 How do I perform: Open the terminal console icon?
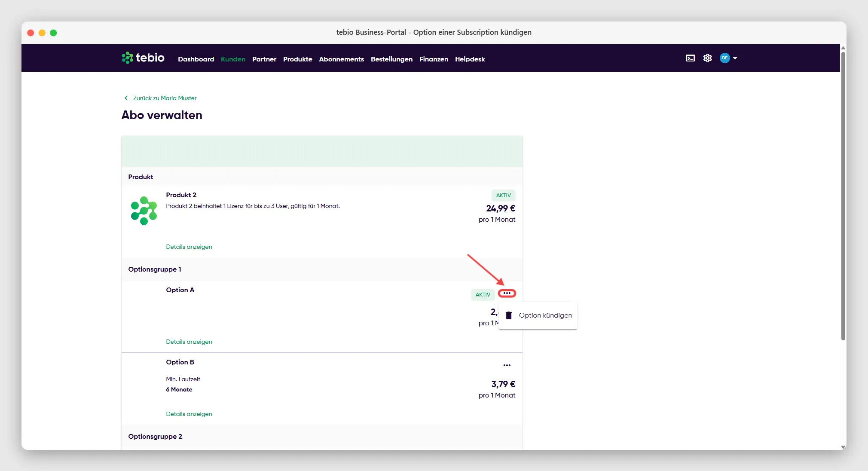(x=690, y=58)
